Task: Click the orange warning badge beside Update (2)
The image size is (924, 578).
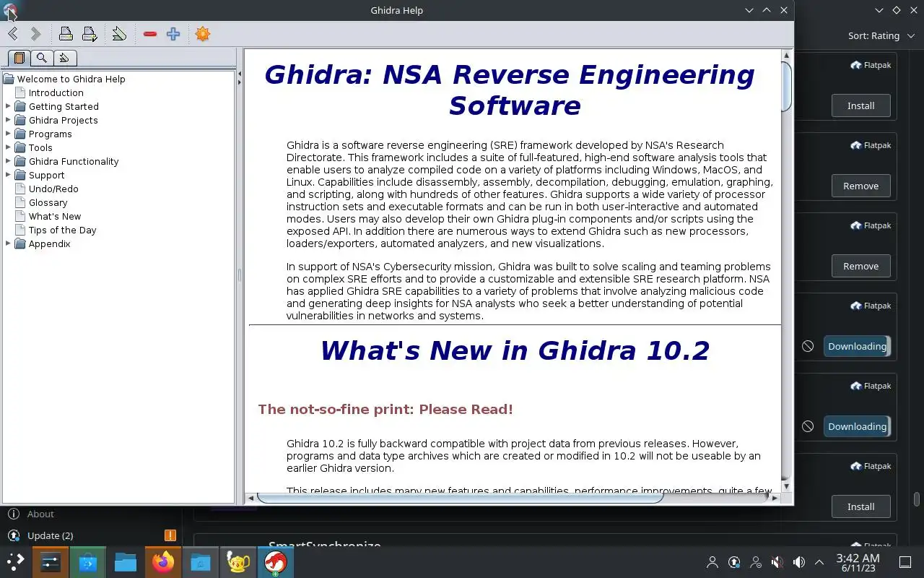Action: click(x=170, y=535)
